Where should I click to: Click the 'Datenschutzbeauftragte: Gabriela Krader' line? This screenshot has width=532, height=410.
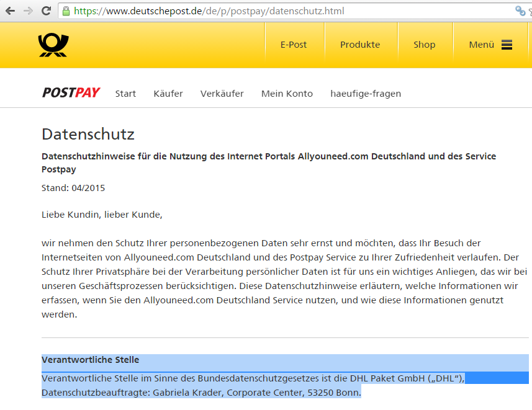tap(201, 393)
